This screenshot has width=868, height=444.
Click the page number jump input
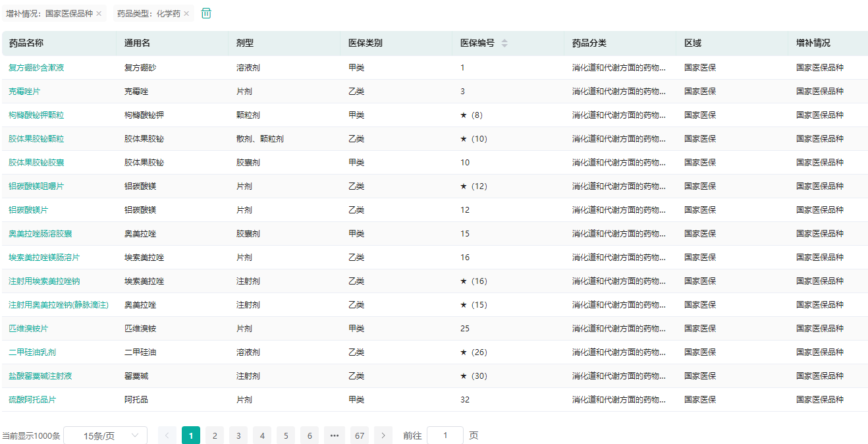[445, 435]
